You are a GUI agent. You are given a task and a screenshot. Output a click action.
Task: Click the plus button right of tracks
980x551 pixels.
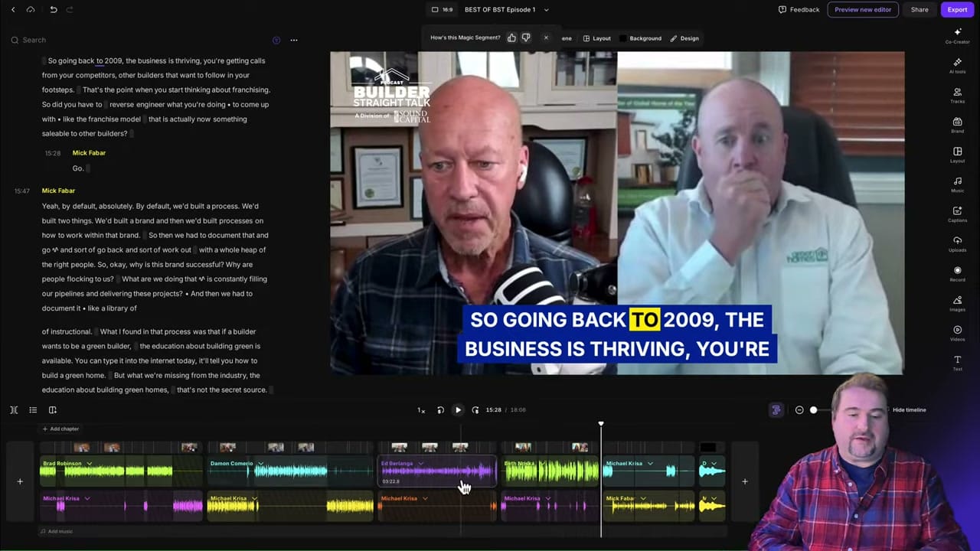744,481
